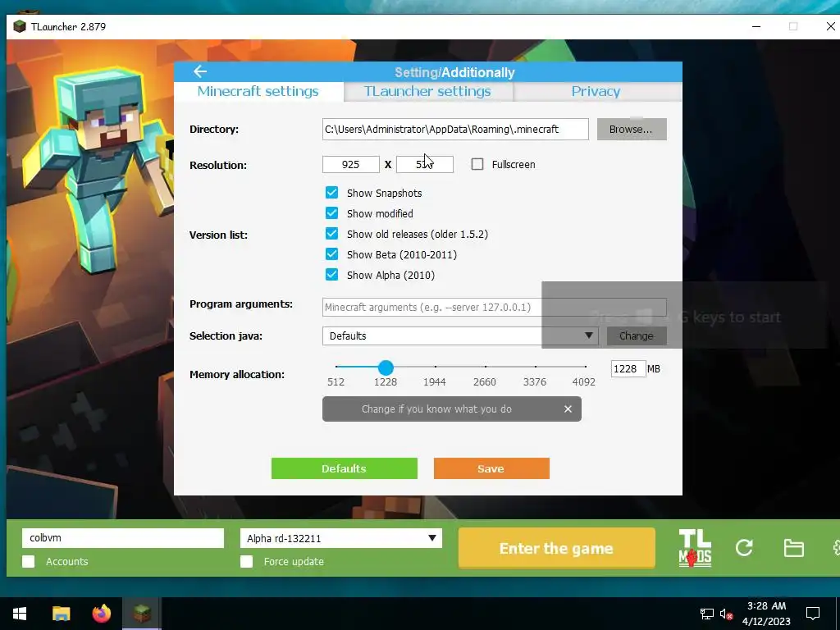Click the Browse... button
The height and width of the screenshot is (630, 840).
[x=632, y=129]
